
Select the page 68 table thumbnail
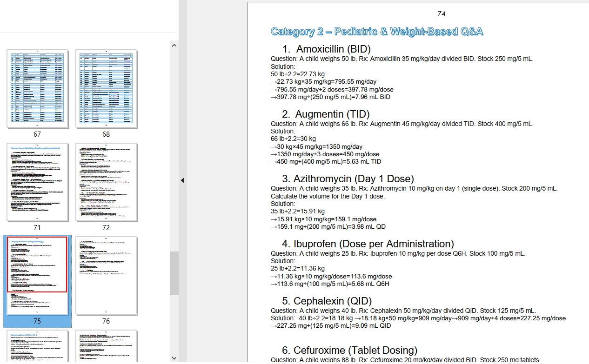pos(106,89)
